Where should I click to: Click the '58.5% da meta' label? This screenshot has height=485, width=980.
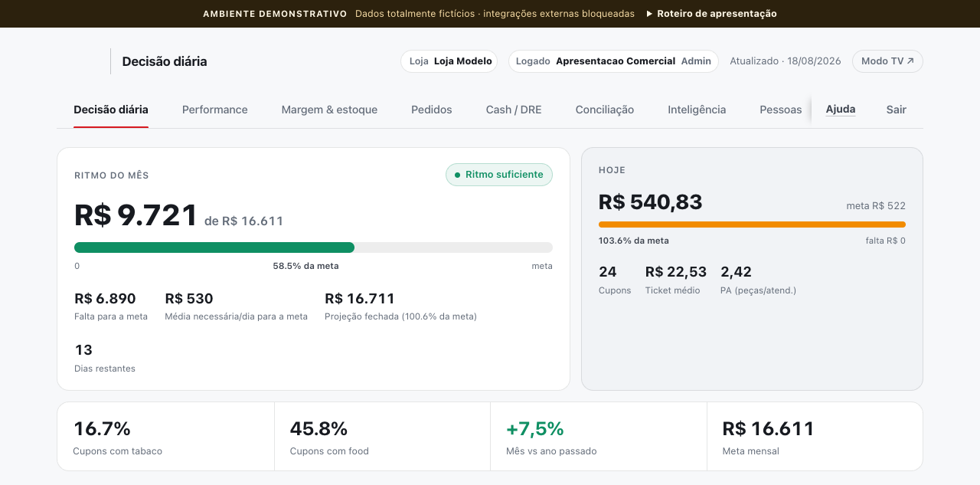(305, 266)
